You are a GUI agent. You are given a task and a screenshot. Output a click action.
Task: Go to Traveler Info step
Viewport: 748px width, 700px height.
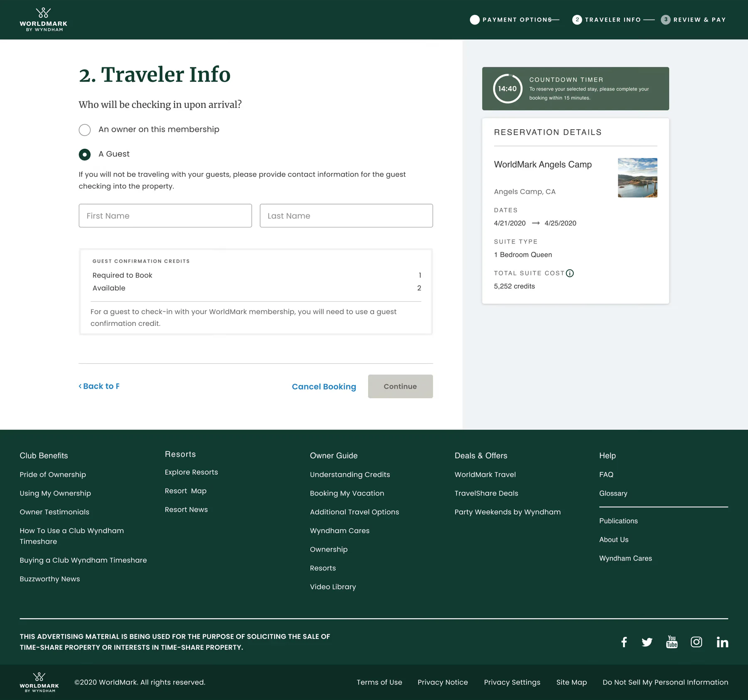[607, 20]
